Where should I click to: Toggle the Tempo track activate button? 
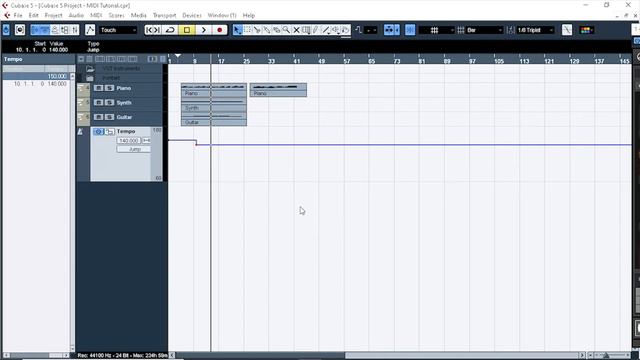98,131
